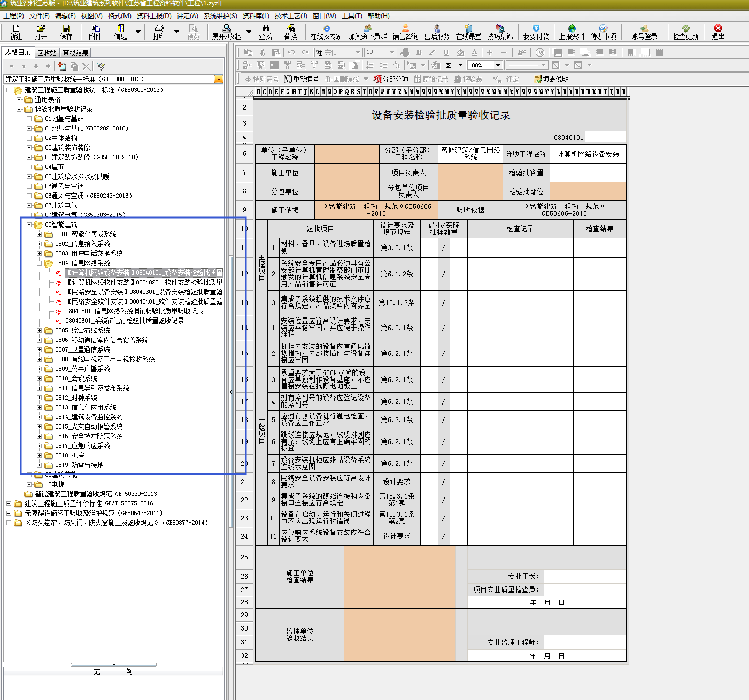This screenshot has width=749, height=700.
Task: Click the delete X icon in directory toolbar
Action: tap(86, 66)
